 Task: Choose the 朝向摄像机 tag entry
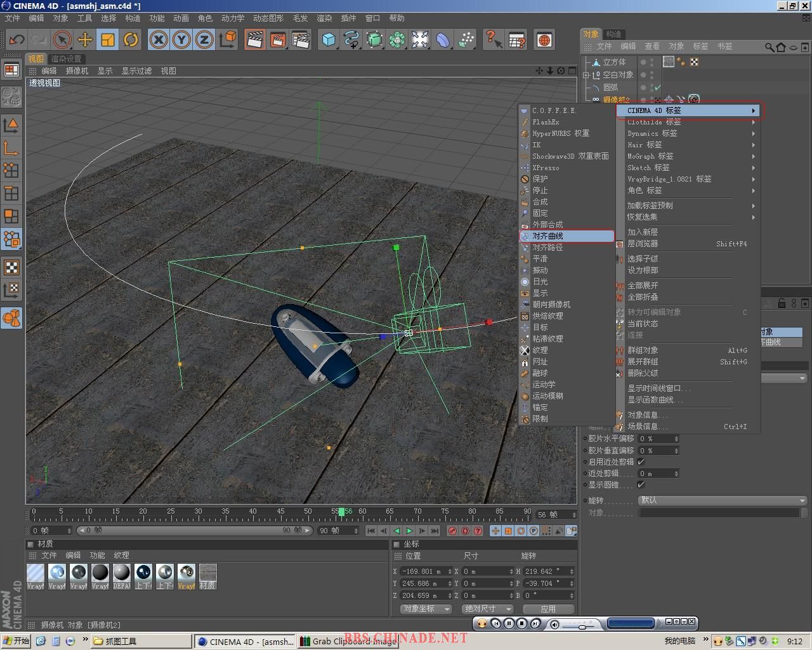click(x=551, y=305)
